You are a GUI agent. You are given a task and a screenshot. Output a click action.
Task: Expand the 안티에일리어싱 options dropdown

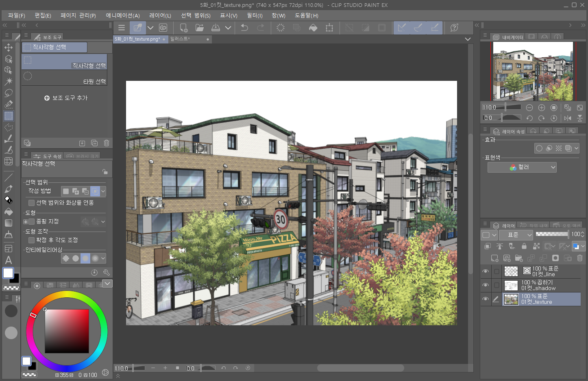[103, 258]
